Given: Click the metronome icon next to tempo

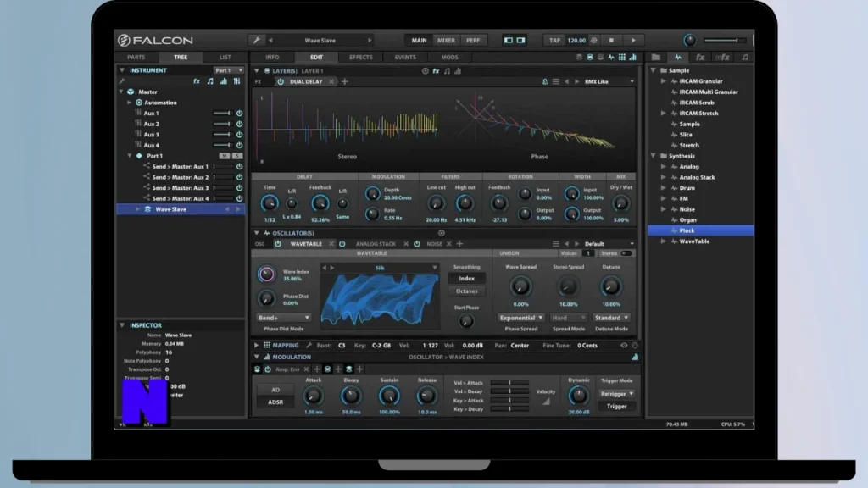Looking at the screenshot, I should click(594, 40).
